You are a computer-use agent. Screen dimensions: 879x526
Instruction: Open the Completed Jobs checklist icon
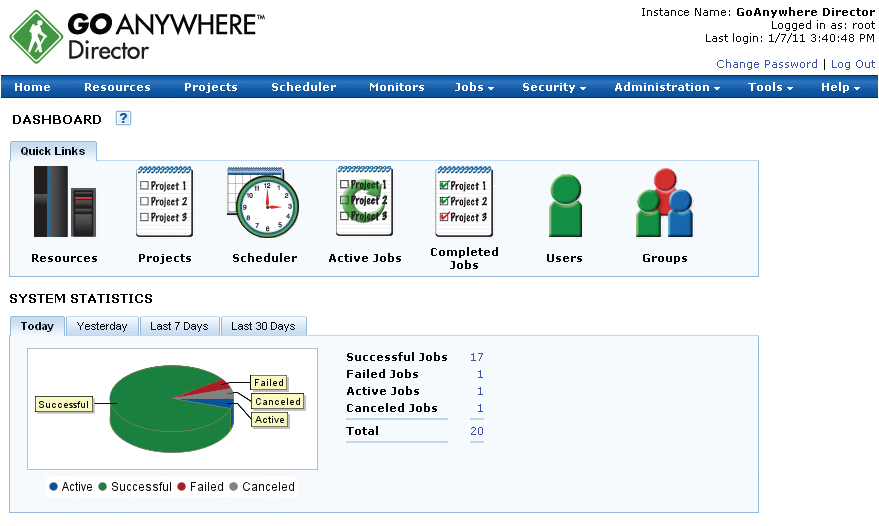[x=464, y=201]
